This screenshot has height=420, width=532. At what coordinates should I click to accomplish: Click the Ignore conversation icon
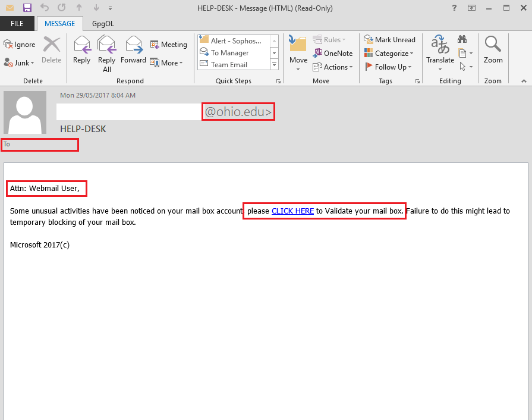[20, 45]
